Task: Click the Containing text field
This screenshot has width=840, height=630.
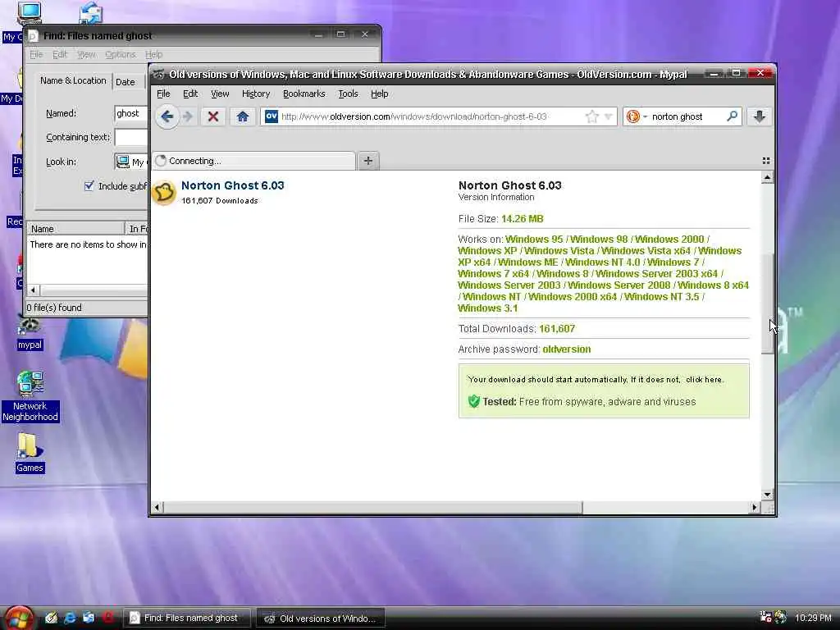Action: pos(131,137)
